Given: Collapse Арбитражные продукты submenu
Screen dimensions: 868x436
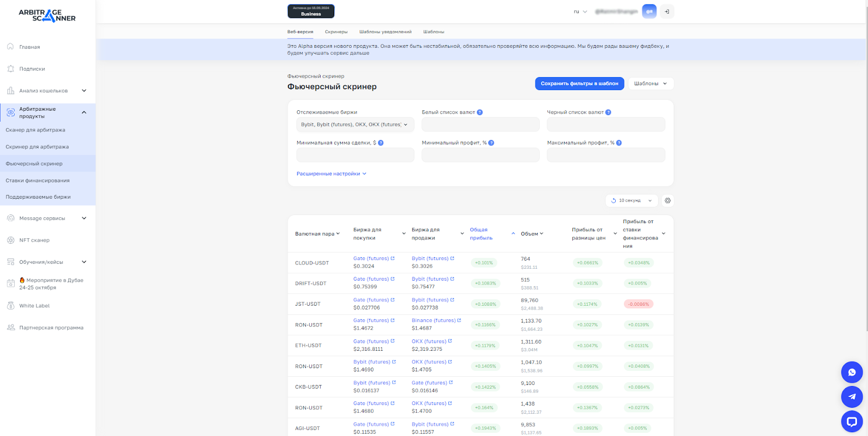Looking at the screenshot, I should 84,112.
